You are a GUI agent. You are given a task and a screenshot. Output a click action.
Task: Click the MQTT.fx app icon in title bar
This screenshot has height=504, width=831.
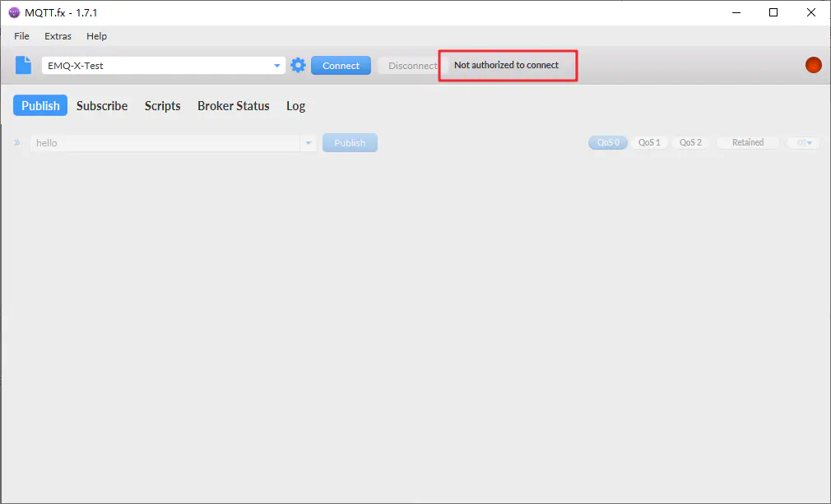click(14, 12)
